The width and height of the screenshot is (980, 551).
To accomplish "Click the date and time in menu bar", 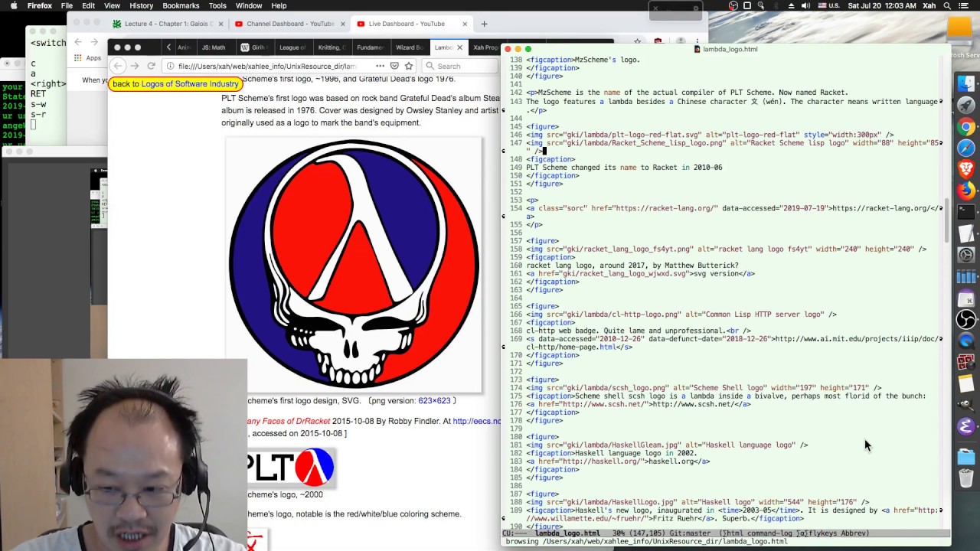I will tap(882, 6).
